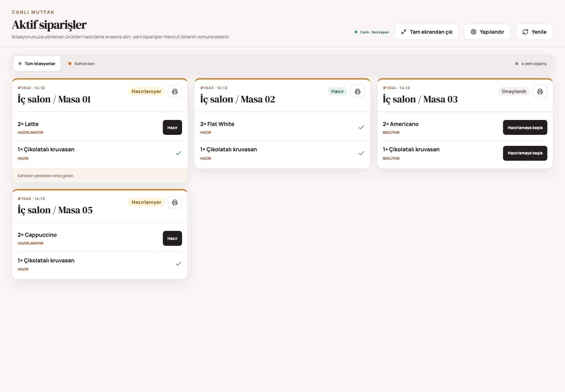The width and height of the screenshot is (565, 392).
Task: Mark 2× Cappuccino as Hazır
Action: (x=172, y=238)
